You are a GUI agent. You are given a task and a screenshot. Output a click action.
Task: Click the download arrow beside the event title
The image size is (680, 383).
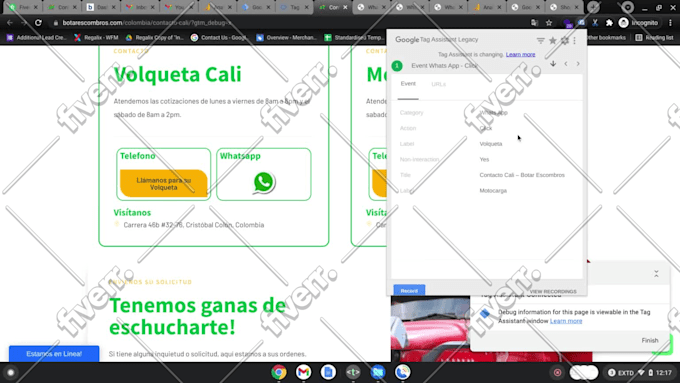point(553,64)
